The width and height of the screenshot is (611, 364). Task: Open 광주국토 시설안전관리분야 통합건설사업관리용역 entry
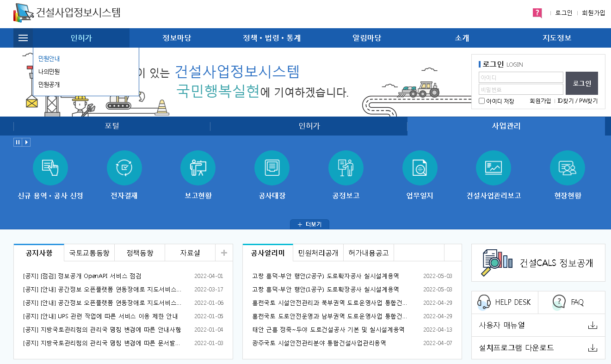[x=319, y=343]
